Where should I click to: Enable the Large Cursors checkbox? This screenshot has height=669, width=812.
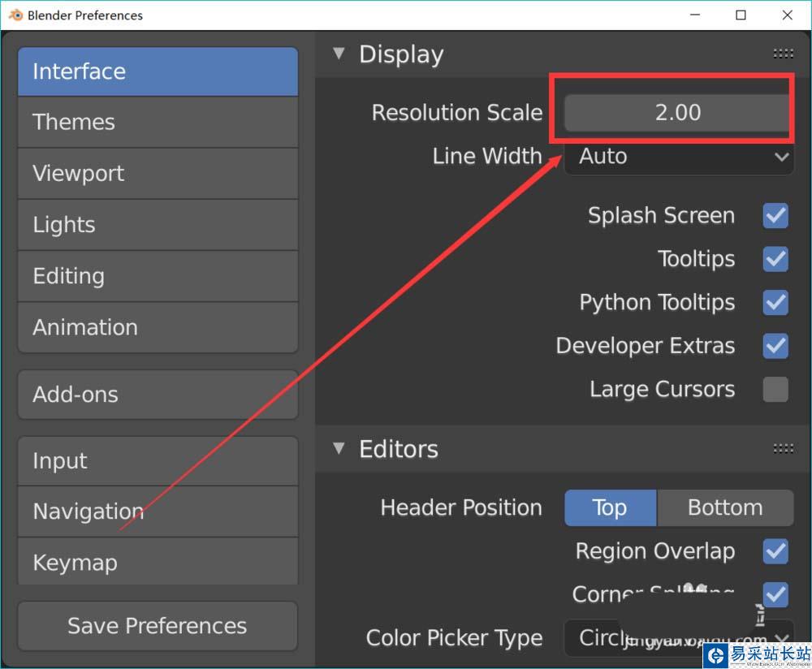(775, 390)
